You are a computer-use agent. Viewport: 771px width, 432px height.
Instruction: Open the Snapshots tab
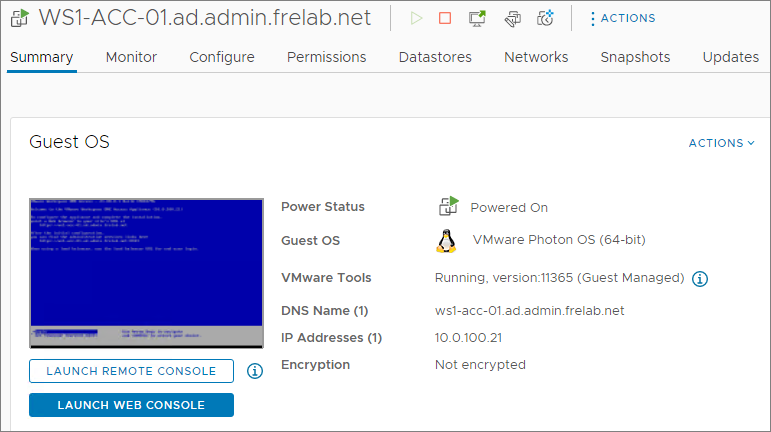(635, 57)
